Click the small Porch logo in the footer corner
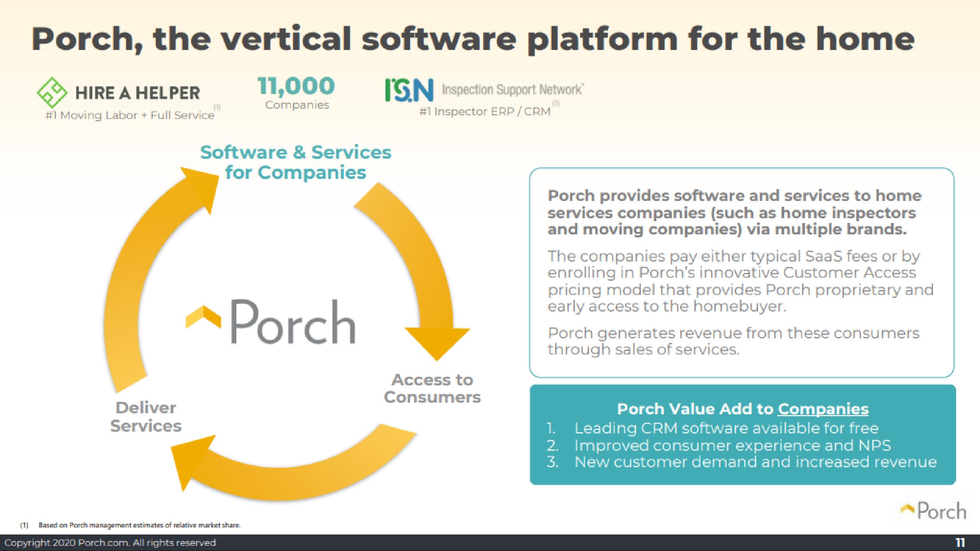Image resolution: width=980 pixels, height=551 pixels. [x=934, y=511]
